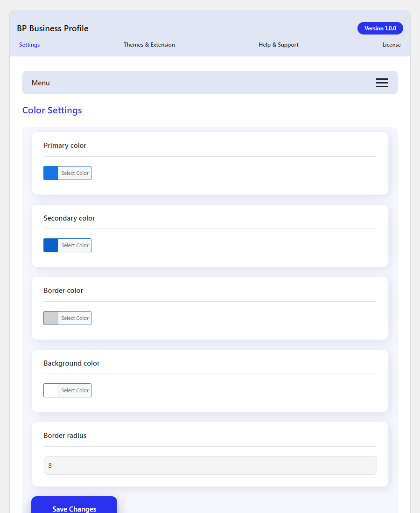The height and width of the screenshot is (513, 420).
Task: Open the Border color picker
Action: (75, 318)
